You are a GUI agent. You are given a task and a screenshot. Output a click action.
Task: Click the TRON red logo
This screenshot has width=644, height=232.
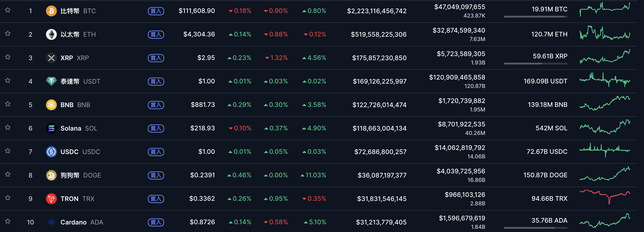point(51,199)
